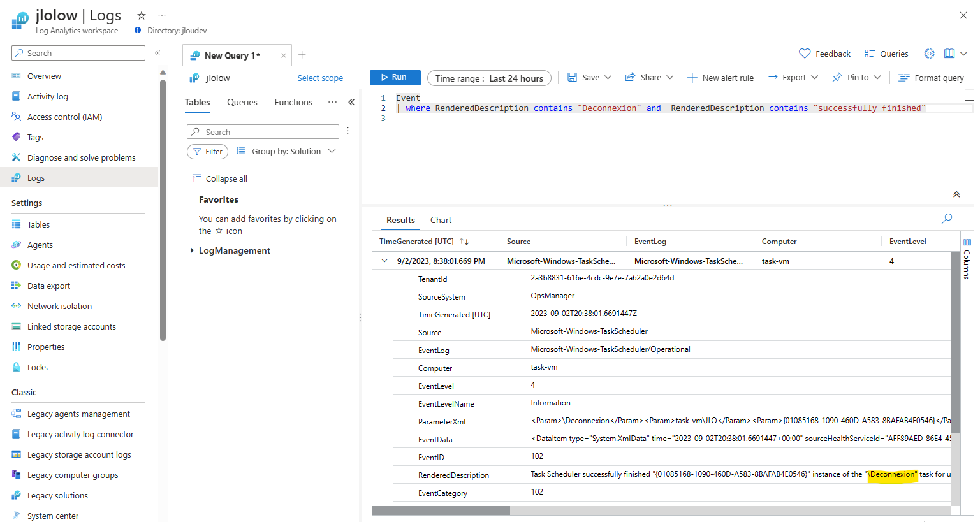980x522 pixels.
Task: Create a New alert rule
Action: (x=720, y=78)
